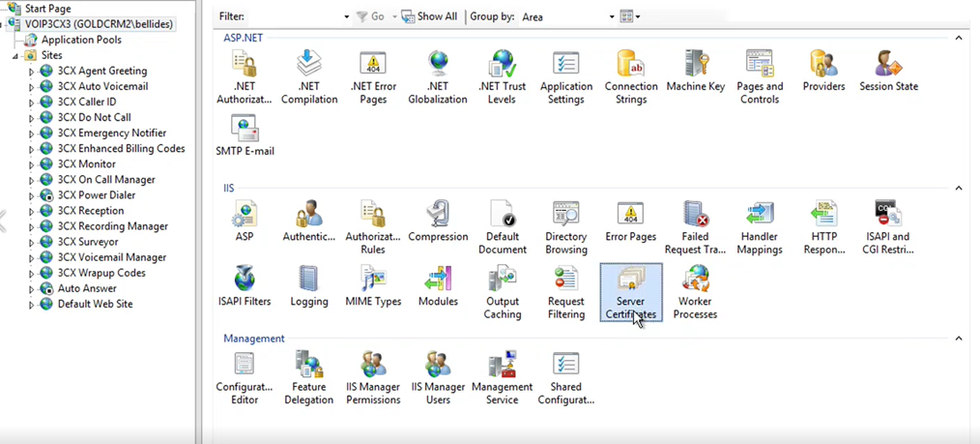Screen dimensions: 980x444
Task: Open Pages and Controls feature
Action: point(760,77)
